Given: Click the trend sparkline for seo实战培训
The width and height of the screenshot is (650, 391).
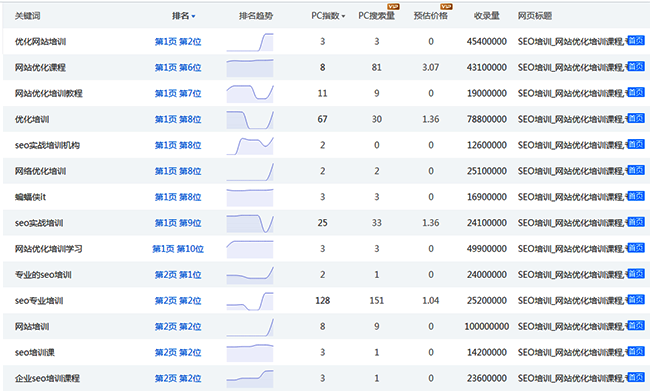Looking at the screenshot, I should coord(250,223).
